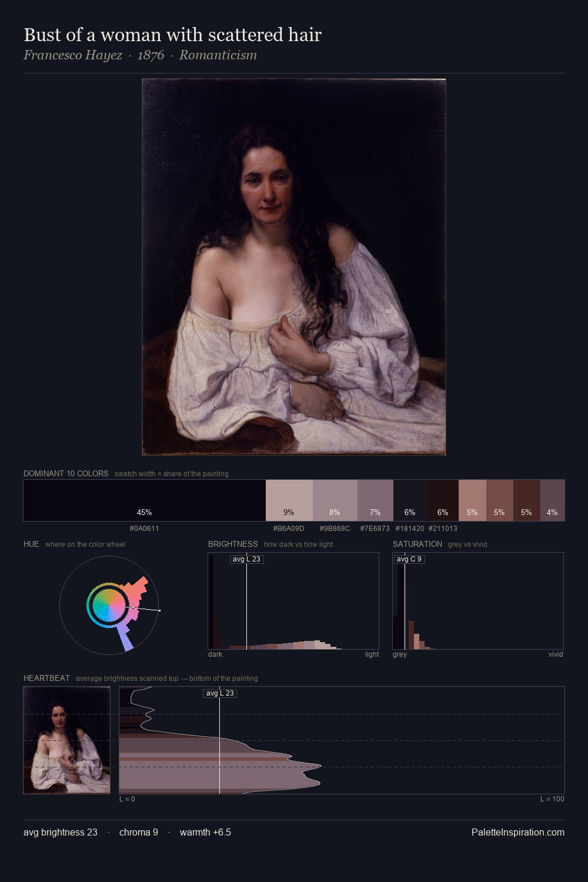
Task: Click hex code #9B868C
Action: 335,528
